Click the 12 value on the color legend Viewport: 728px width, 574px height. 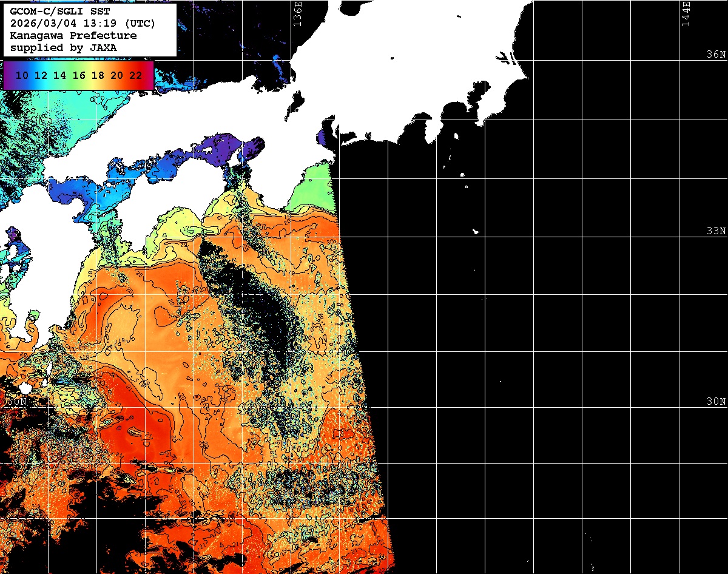[x=41, y=75]
